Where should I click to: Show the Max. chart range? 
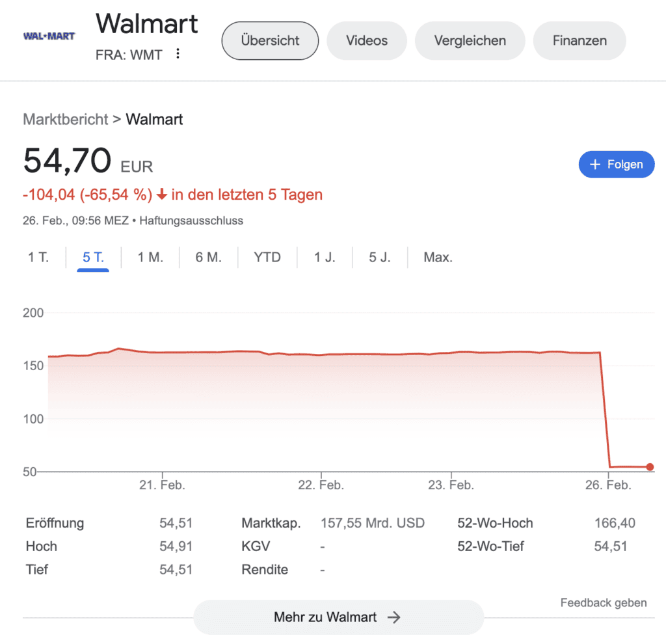point(438,257)
